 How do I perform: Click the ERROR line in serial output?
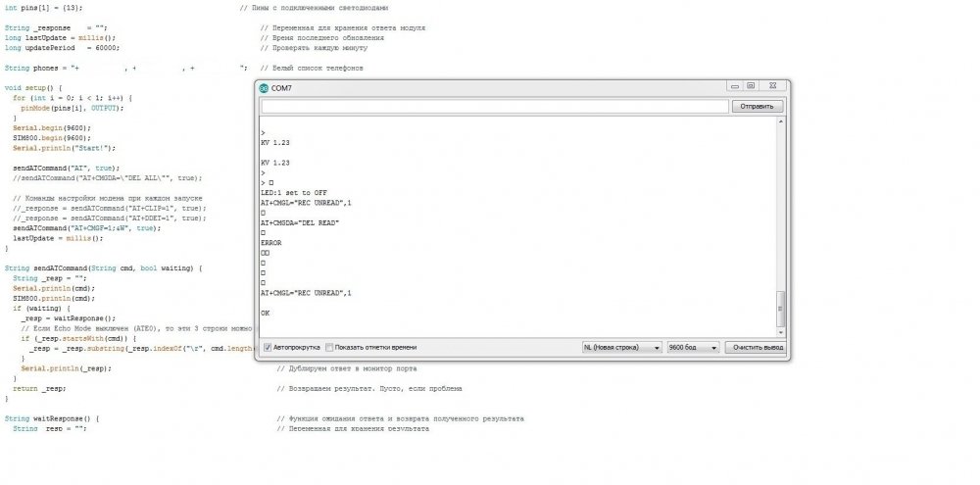tap(271, 243)
